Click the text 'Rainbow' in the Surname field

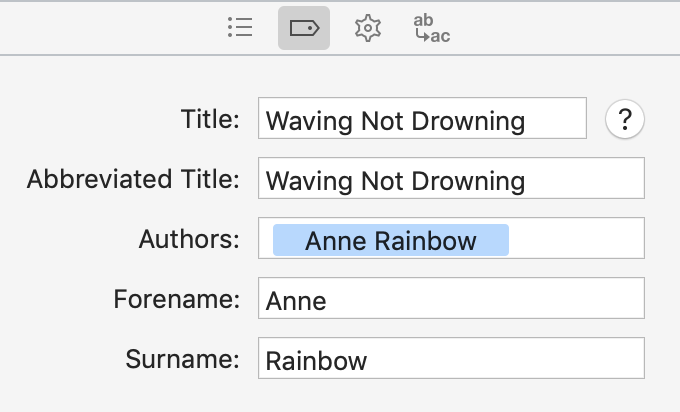coord(316,361)
